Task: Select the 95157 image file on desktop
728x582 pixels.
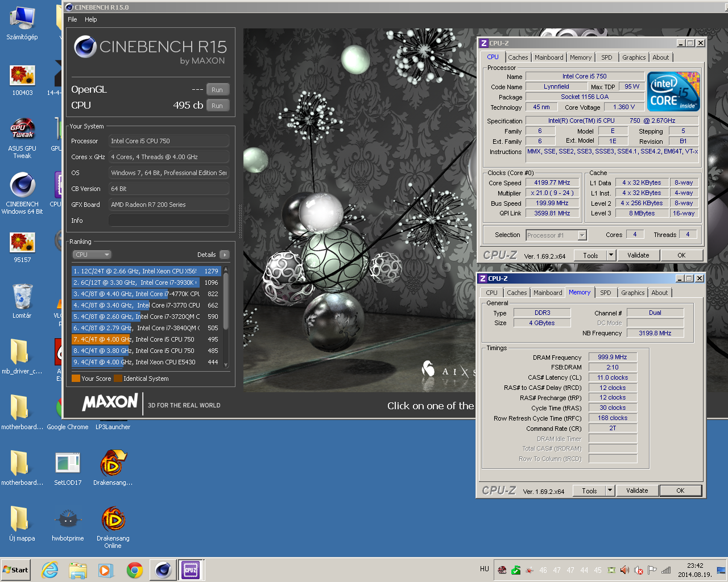Action: [22, 247]
